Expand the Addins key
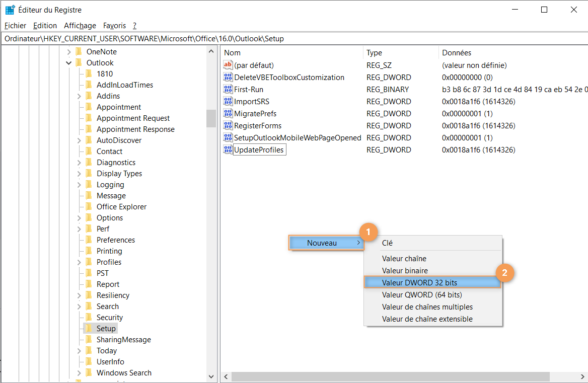This screenshot has width=588, height=383. (79, 96)
